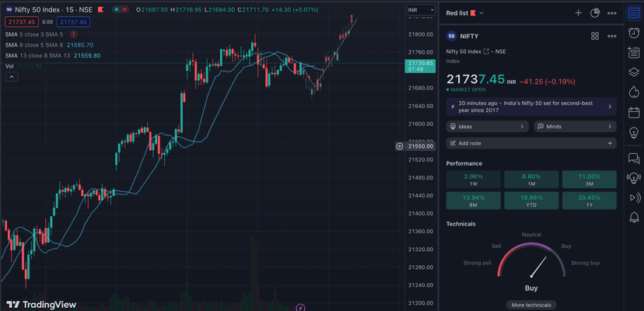The height and width of the screenshot is (311, 644).
Task: Click the Add note button
Action: click(x=531, y=143)
